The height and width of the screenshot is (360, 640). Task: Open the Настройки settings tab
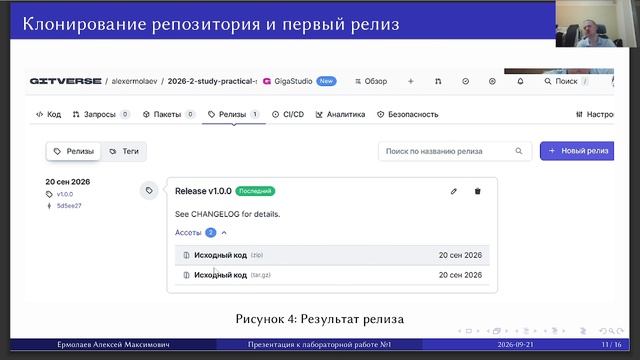[594, 114]
